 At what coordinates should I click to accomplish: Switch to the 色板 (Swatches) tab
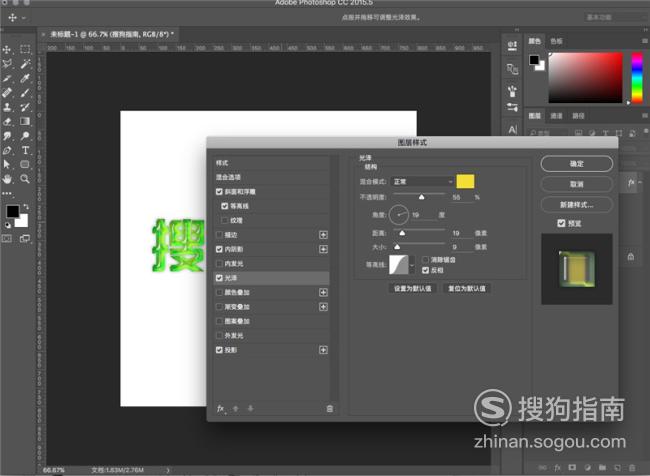(556, 41)
